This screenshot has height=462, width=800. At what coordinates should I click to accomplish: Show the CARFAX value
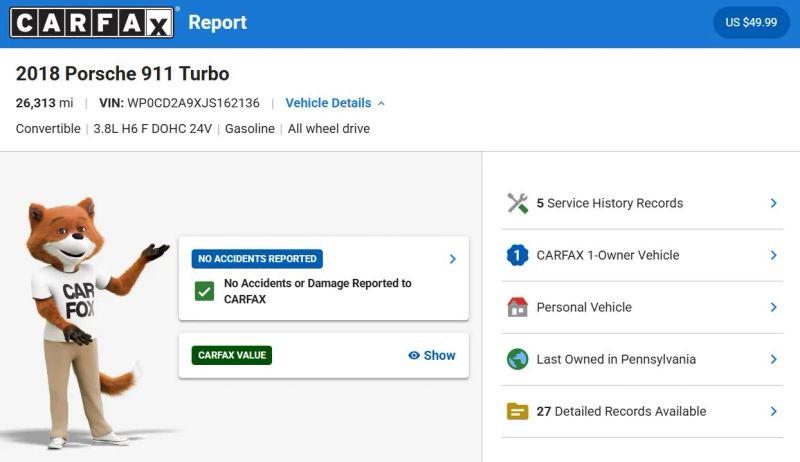coord(432,355)
